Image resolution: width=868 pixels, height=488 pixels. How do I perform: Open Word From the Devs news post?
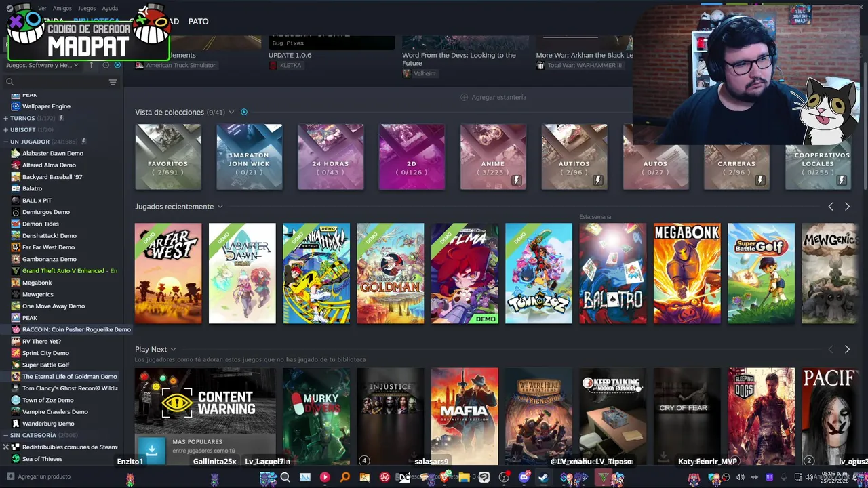[459, 59]
